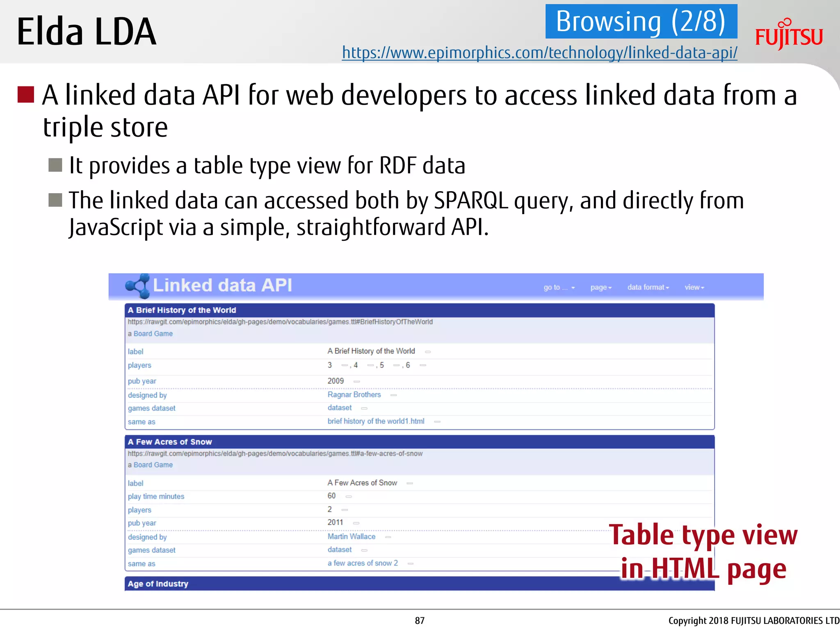Click filter icon next to 2009
This screenshot has height=630, width=840.
point(357,381)
